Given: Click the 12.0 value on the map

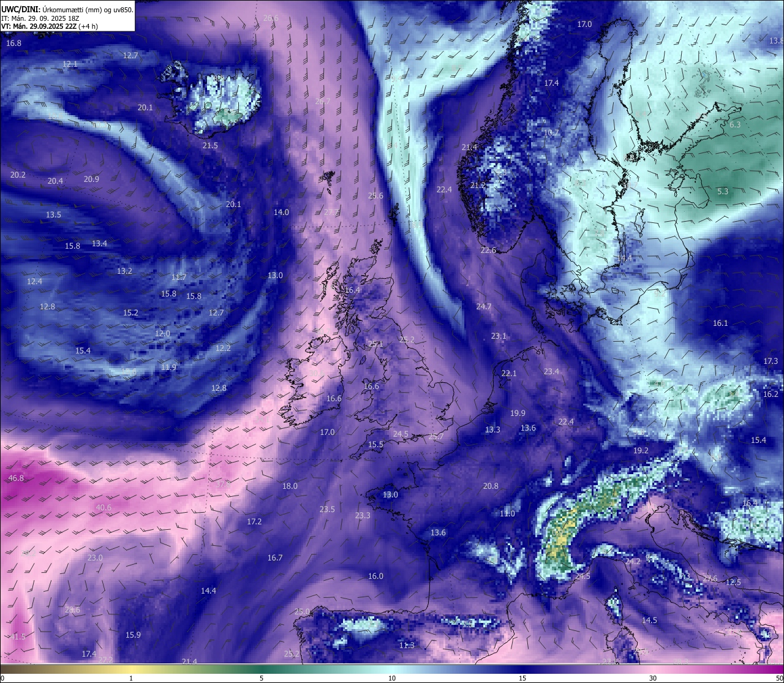Looking at the screenshot, I should pos(162,333).
